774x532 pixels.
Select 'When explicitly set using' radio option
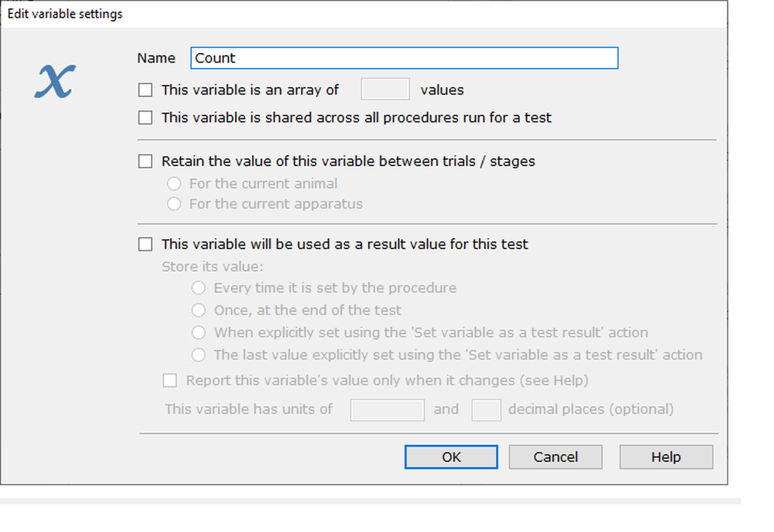click(199, 332)
